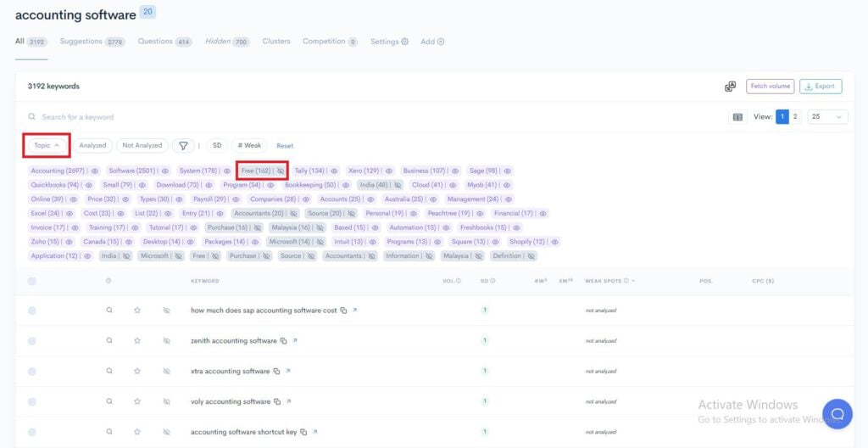Click the magnifier for 'voly accounting software'
Viewport: 868px width, 448px height.
[x=109, y=400]
